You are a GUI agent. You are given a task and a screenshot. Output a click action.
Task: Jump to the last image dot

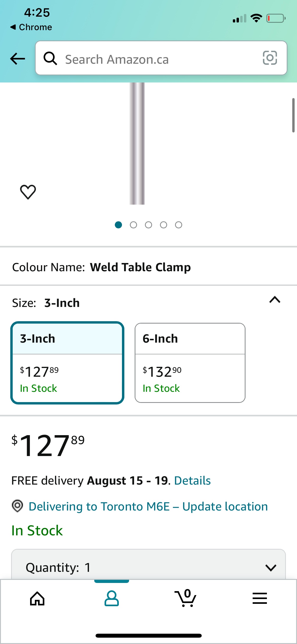click(x=178, y=225)
